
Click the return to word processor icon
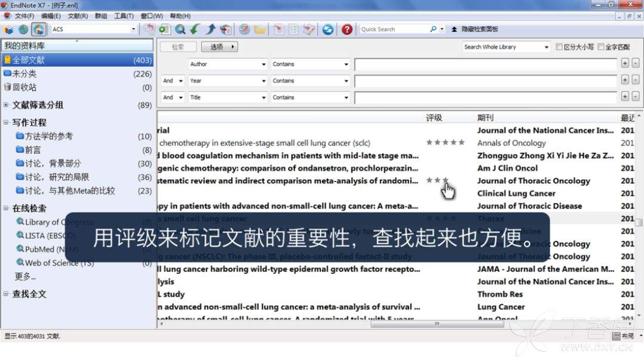309,29
